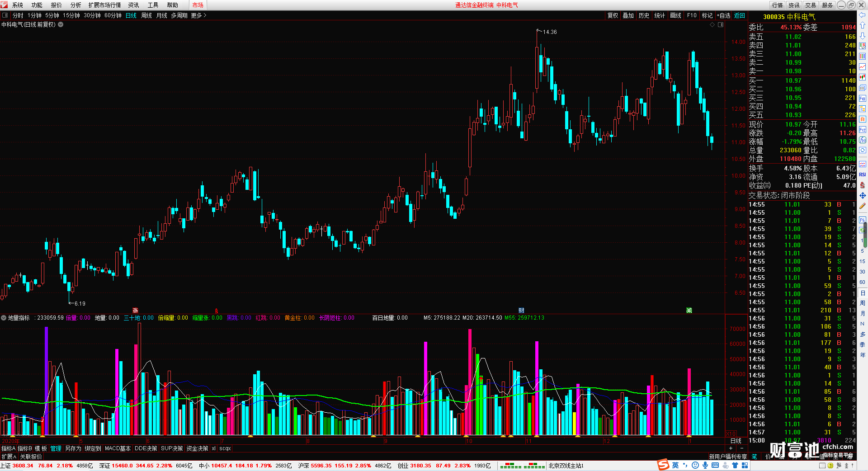Toggle the 画线 drawing mode button
The image size is (868, 471).
click(675, 15)
